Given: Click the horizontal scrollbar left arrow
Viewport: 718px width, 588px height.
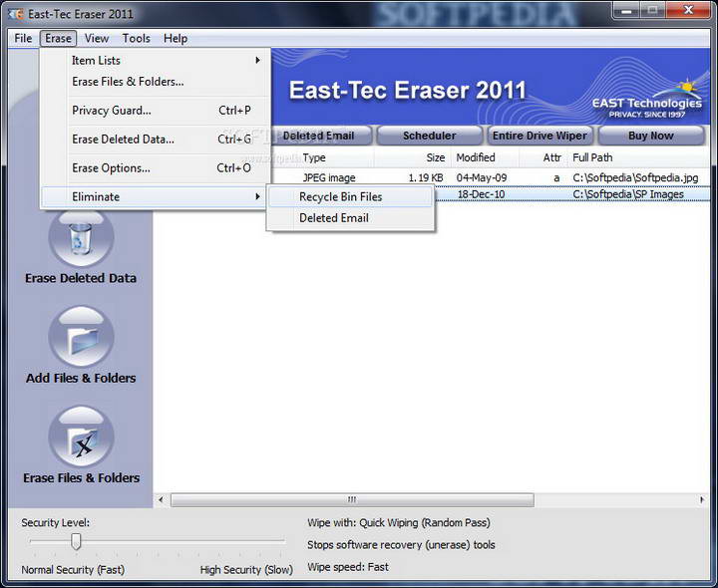Looking at the screenshot, I should coord(161,499).
